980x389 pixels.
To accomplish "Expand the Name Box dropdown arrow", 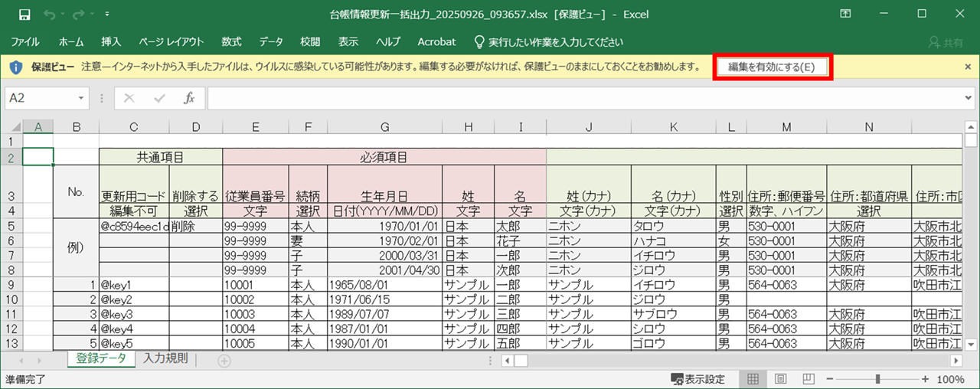I will click(x=81, y=98).
